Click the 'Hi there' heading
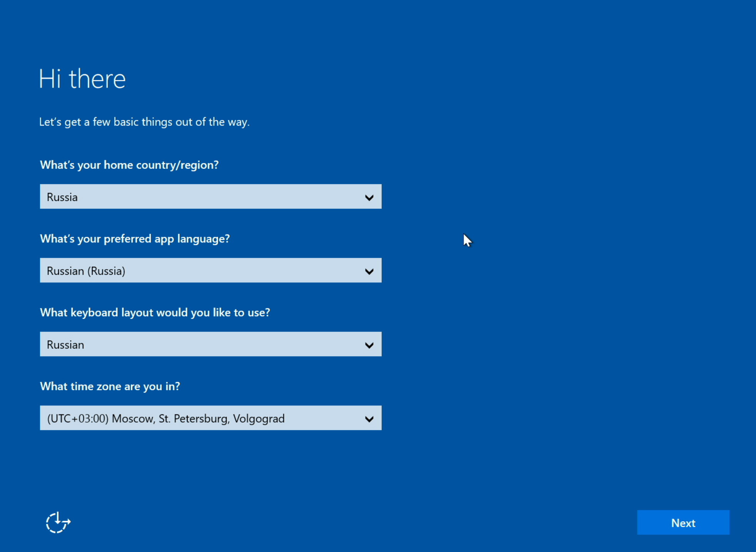The width and height of the screenshot is (756, 552). pyautogui.click(x=82, y=79)
